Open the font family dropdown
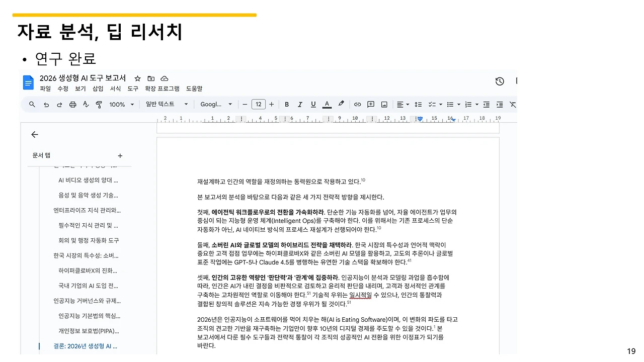This screenshot has height=362, width=644. (216, 104)
